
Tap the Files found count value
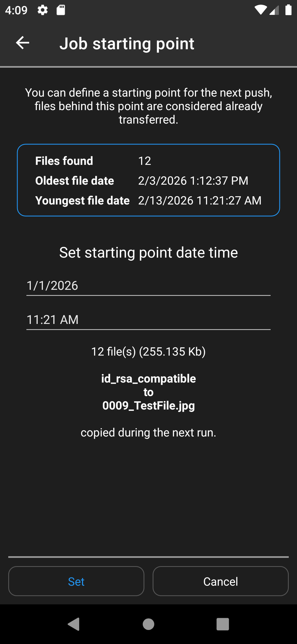coord(145,161)
